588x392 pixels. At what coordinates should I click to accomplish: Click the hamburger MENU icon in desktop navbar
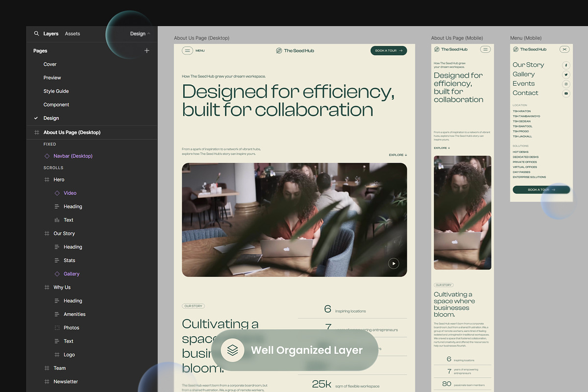(187, 50)
